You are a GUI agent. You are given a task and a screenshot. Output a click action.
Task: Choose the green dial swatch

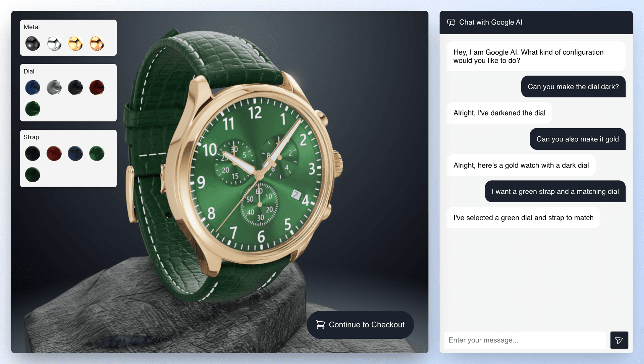point(33,109)
